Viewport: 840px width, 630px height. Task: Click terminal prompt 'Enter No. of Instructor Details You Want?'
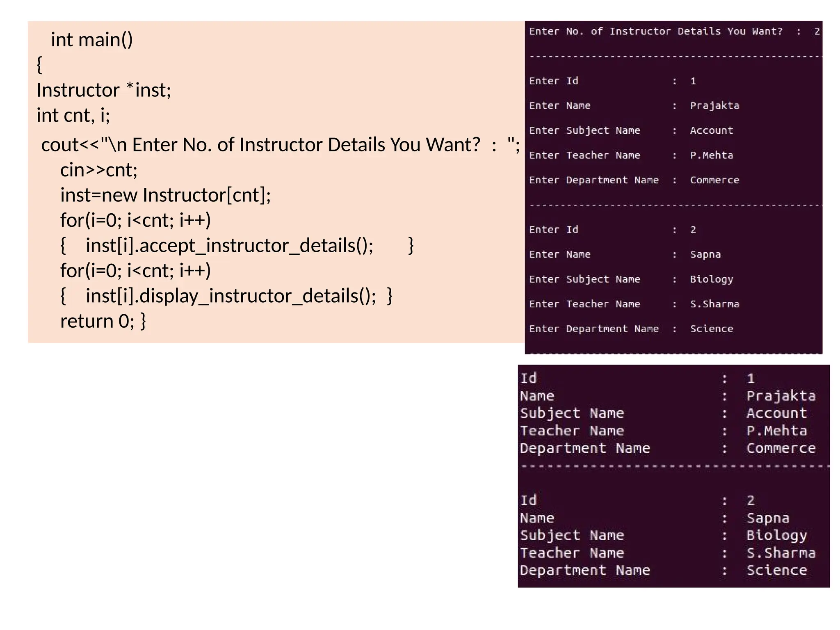pos(656,32)
